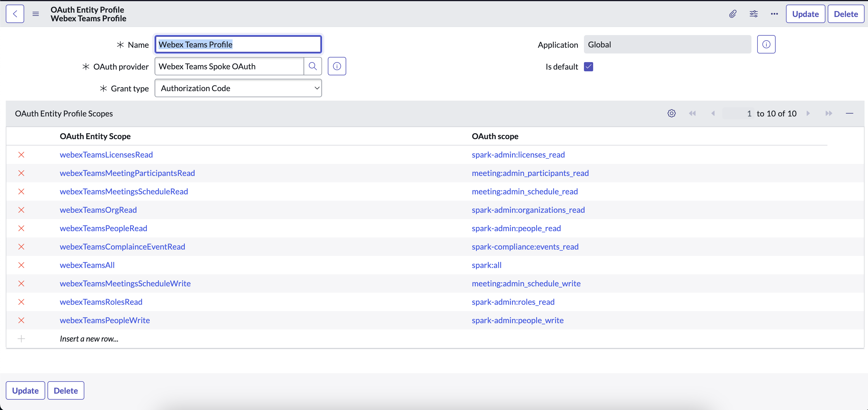
Task: Go to next page of scopes list
Action: point(808,114)
